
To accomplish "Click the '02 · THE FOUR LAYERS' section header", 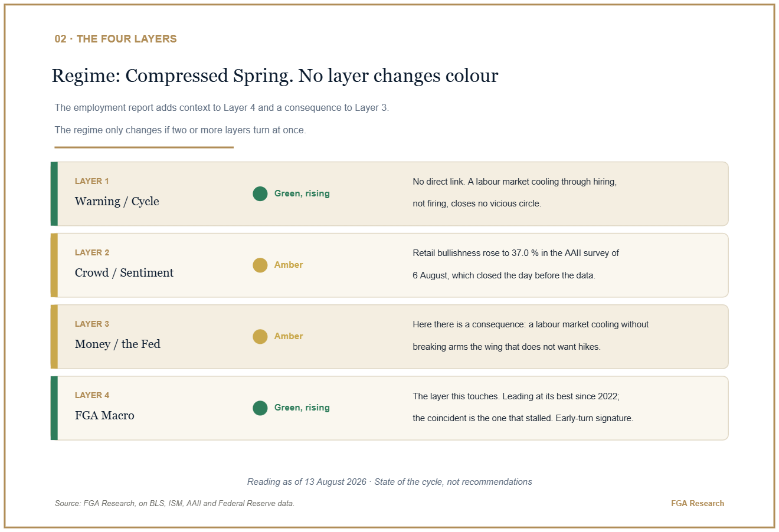I will coord(116,39).
